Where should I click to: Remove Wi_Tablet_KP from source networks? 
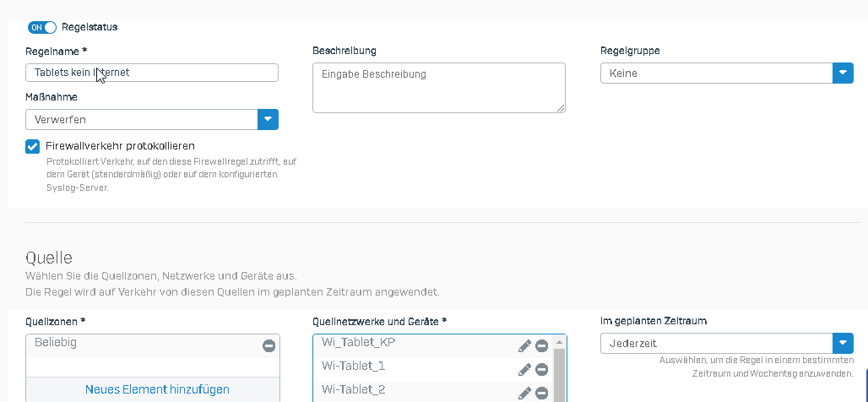pyautogui.click(x=541, y=346)
